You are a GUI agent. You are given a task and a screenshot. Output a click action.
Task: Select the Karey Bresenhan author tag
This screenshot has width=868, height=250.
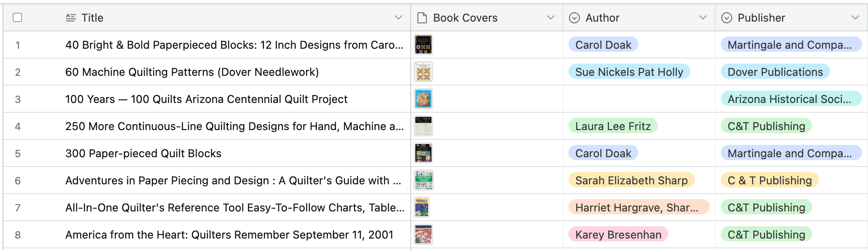pos(618,234)
